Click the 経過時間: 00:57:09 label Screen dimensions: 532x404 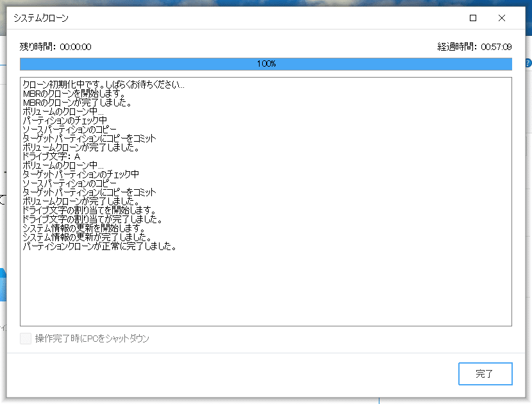click(474, 47)
